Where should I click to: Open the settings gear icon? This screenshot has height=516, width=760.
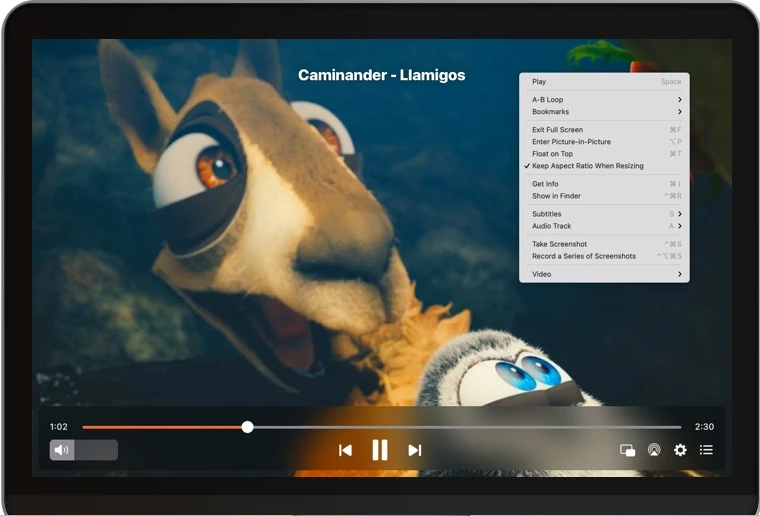pos(681,450)
